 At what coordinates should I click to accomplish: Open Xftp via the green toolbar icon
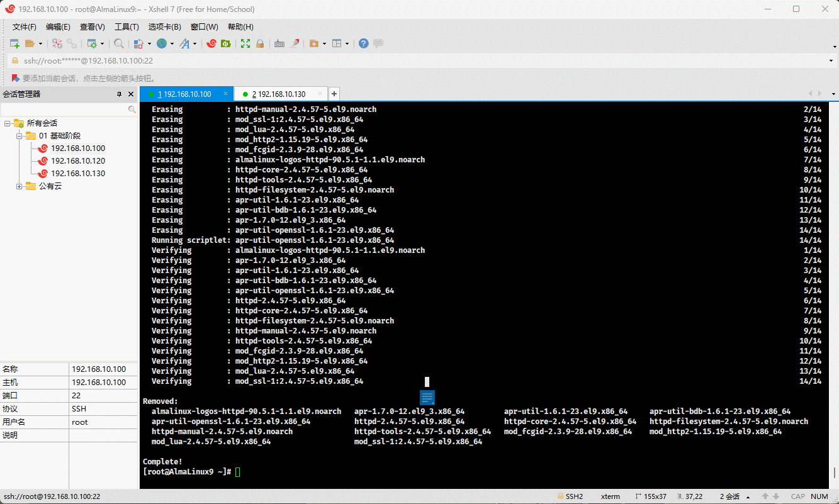pos(226,43)
